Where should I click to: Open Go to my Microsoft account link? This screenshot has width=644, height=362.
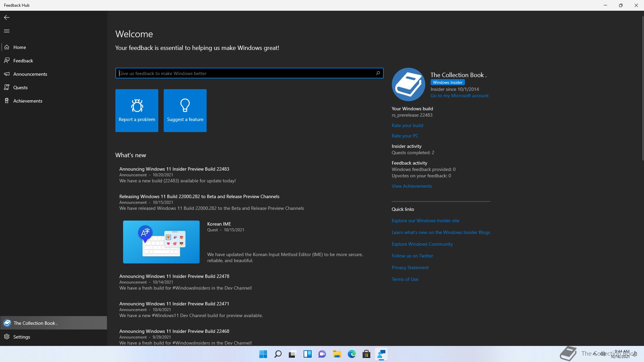coord(460,96)
